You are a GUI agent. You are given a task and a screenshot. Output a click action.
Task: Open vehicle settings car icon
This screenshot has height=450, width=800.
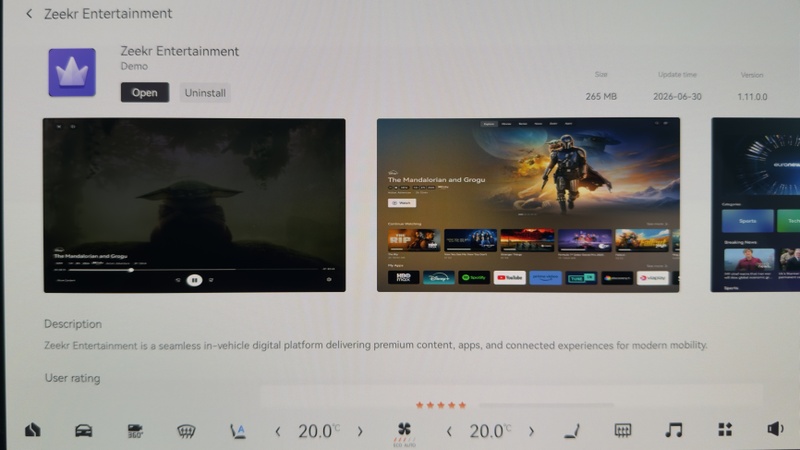[84, 431]
